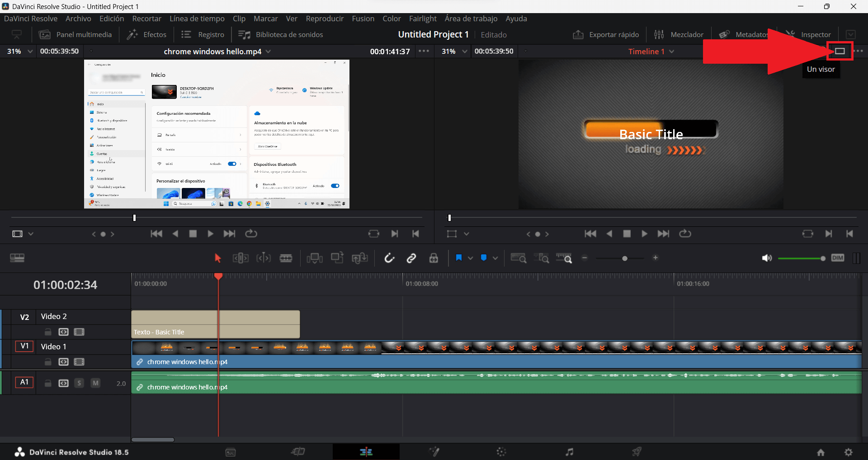Screen dimensions: 868x460
Task: Switch to the Cut page icon
Action: (298, 451)
